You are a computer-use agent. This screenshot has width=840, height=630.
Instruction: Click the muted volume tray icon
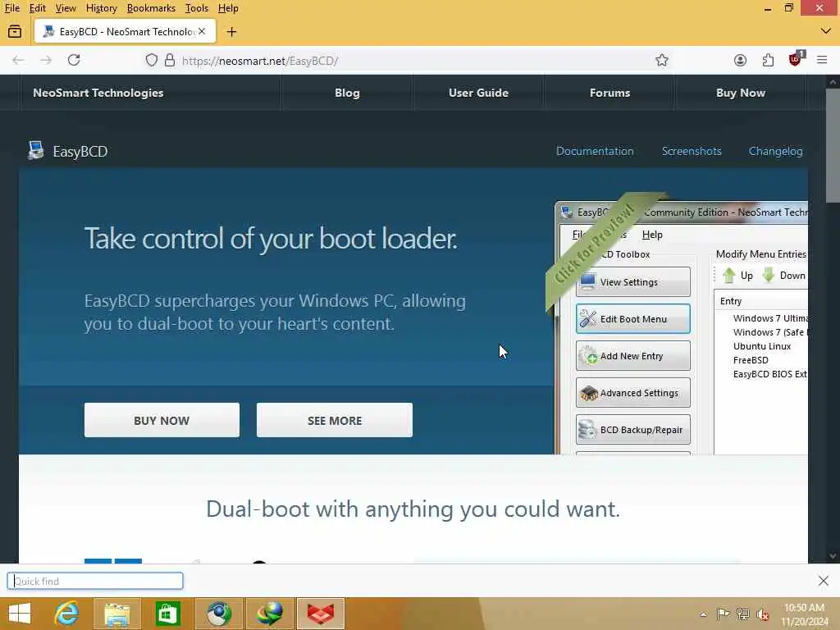pos(762,614)
